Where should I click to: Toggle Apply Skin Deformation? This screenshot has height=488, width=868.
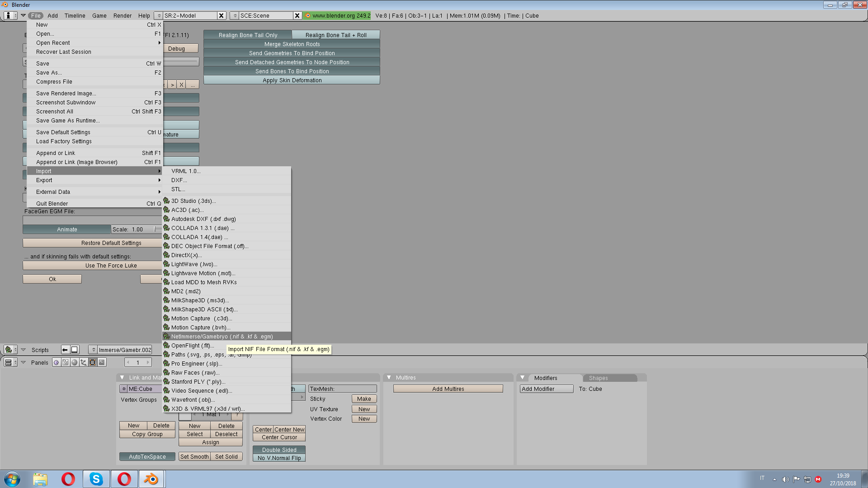coord(292,80)
